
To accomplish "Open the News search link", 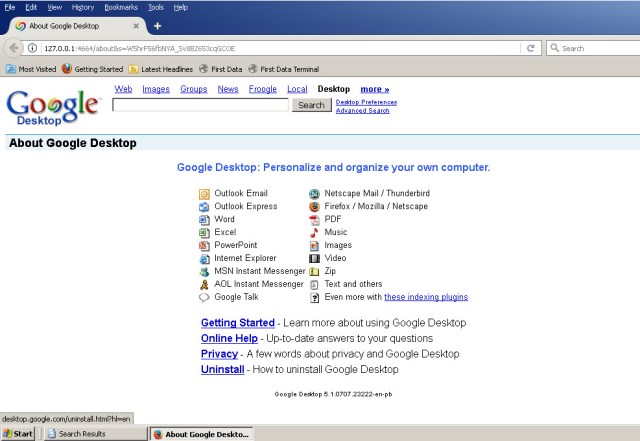I will (228, 89).
